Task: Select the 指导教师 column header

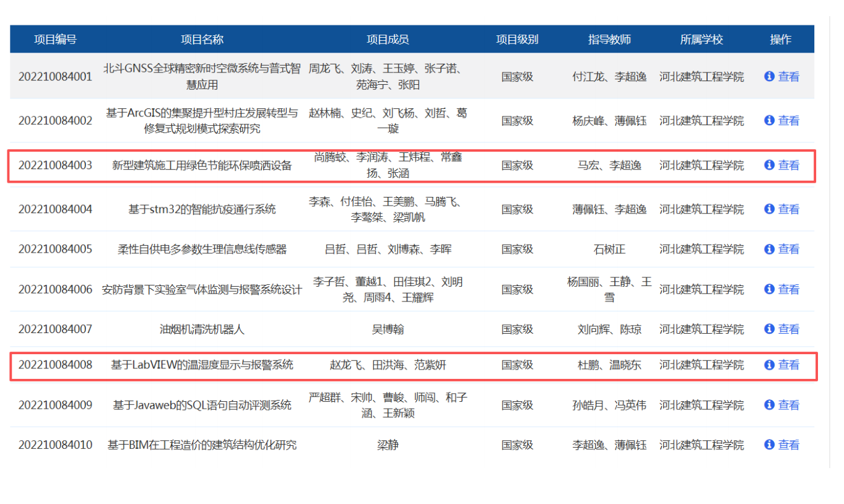Action: tap(609, 40)
